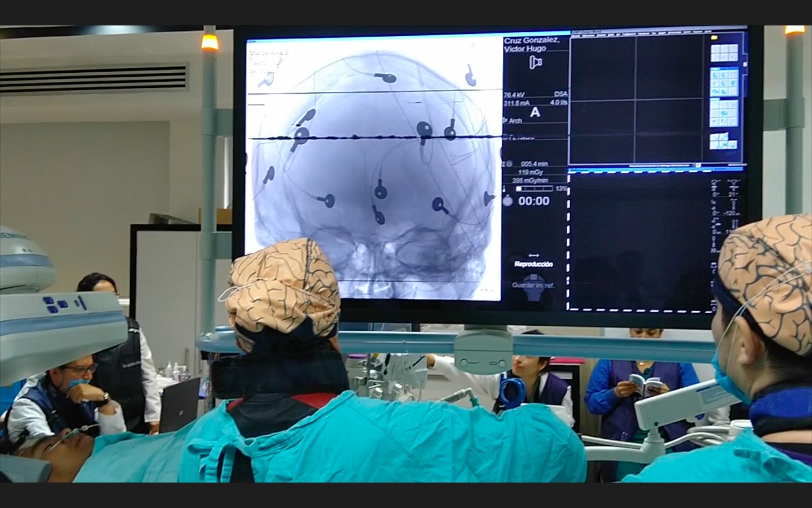Select the large A plane indicator
Image resolution: width=812 pixels, height=508 pixels.
point(535,112)
